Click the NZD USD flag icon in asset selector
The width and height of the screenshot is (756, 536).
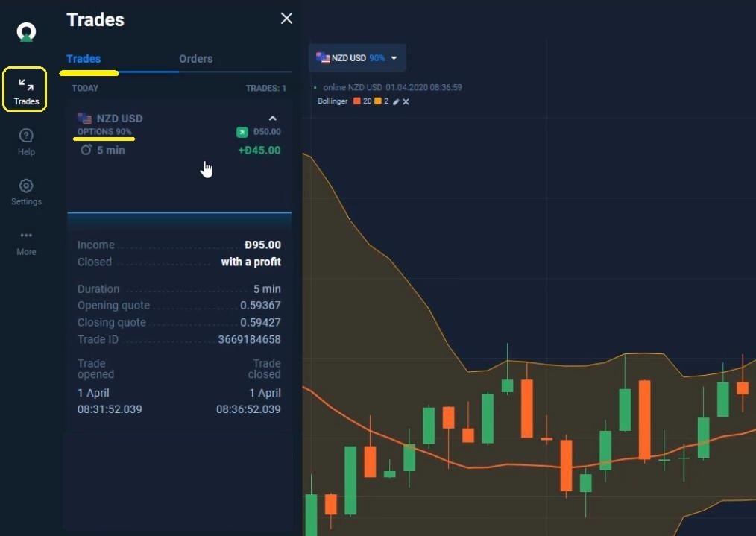[323, 58]
